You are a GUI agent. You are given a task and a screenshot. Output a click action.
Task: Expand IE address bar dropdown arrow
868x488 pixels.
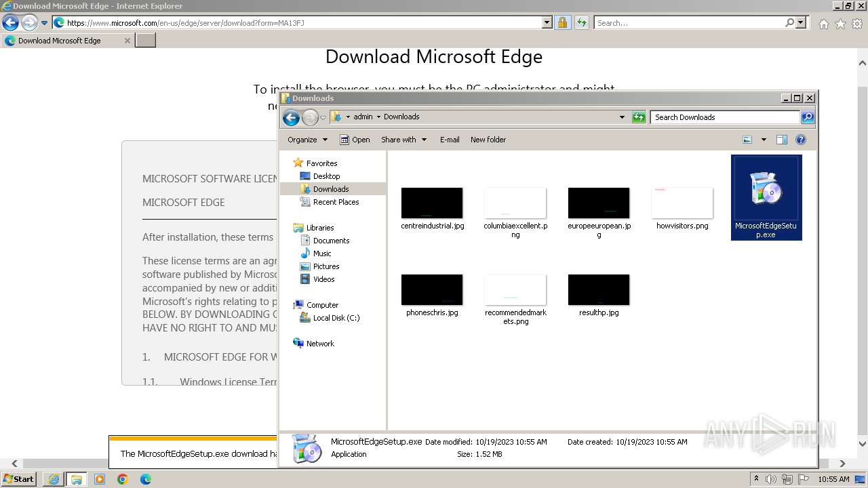coord(547,23)
